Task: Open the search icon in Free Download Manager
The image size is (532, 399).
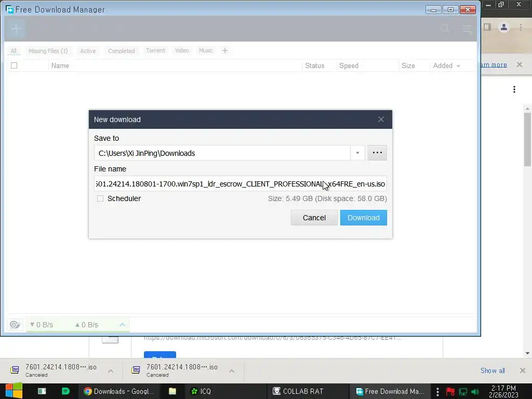Action: [x=445, y=29]
